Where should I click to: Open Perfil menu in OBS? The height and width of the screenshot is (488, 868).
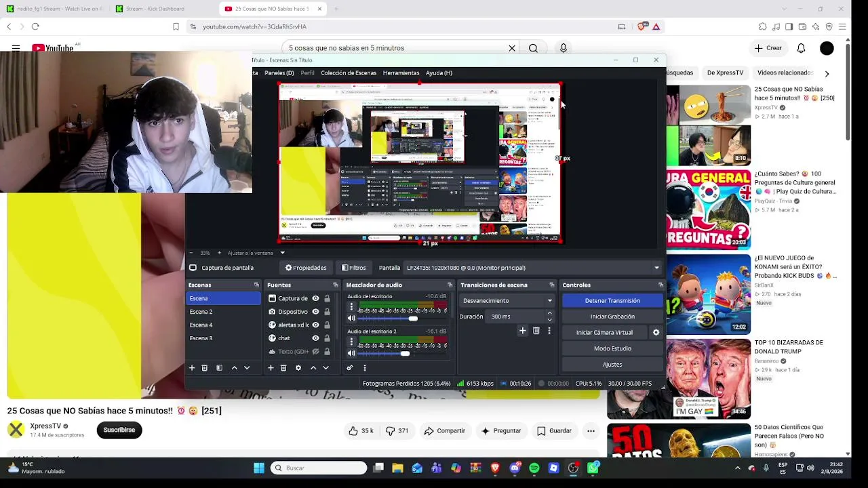[307, 73]
